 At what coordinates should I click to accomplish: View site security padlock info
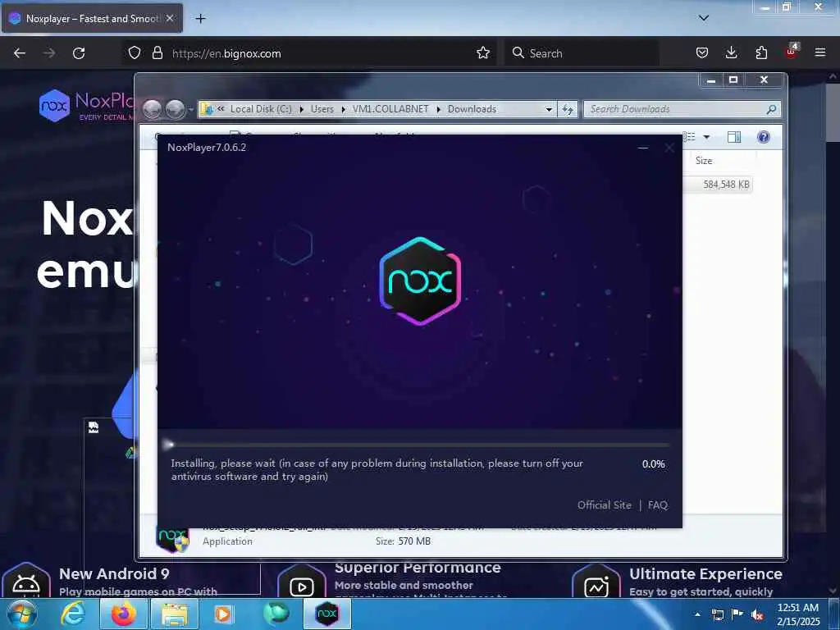click(157, 53)
